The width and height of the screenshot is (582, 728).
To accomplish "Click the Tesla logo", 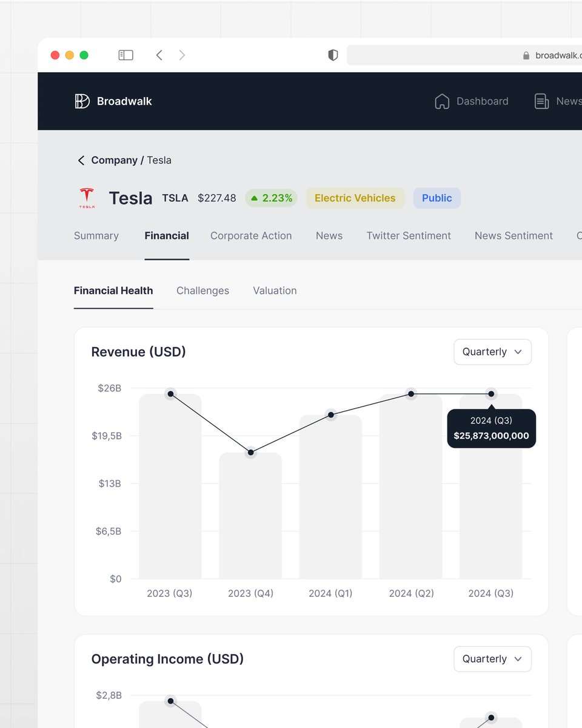I will (87, 198).
